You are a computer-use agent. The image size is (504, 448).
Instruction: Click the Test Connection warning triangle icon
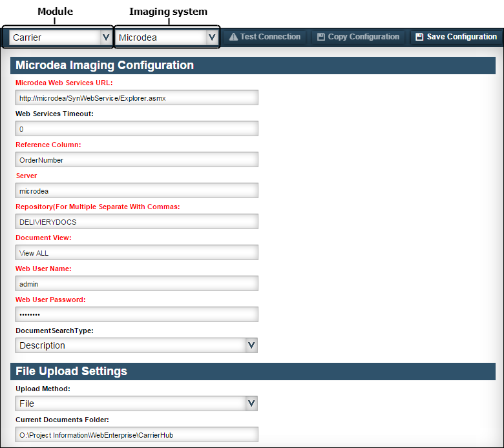click(x=233, y=37)
